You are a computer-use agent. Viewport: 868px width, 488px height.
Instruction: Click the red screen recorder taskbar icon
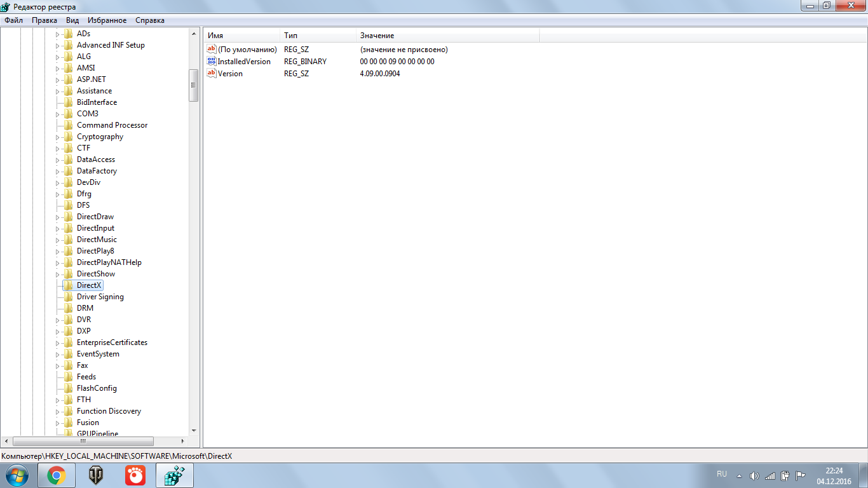point(135,475)
